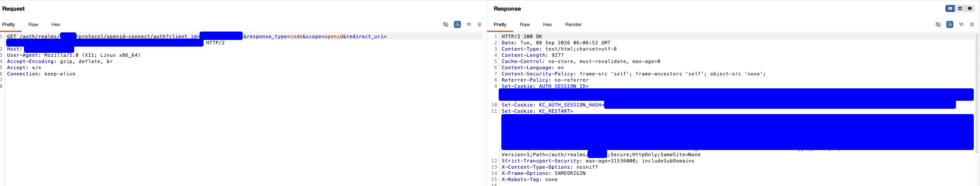Screen dimensions: 980x186
Task: Select top-bottom layout view icon
Action: 960,8
